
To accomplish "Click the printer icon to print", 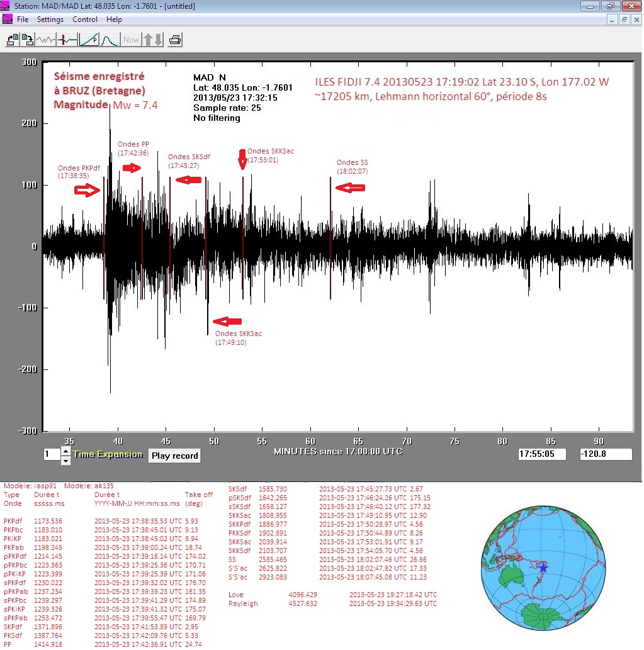I will [x=175, y=40].
